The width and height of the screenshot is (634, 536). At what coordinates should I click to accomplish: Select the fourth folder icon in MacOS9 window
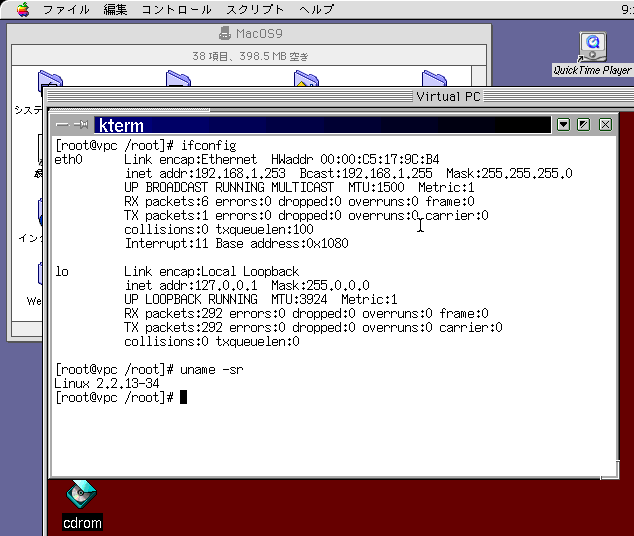tap(434, 78)
